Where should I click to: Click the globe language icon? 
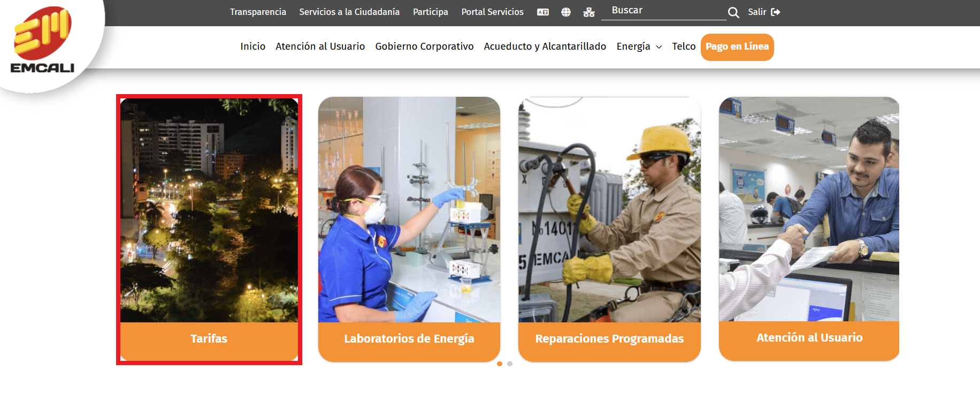[x=566, y=12]
